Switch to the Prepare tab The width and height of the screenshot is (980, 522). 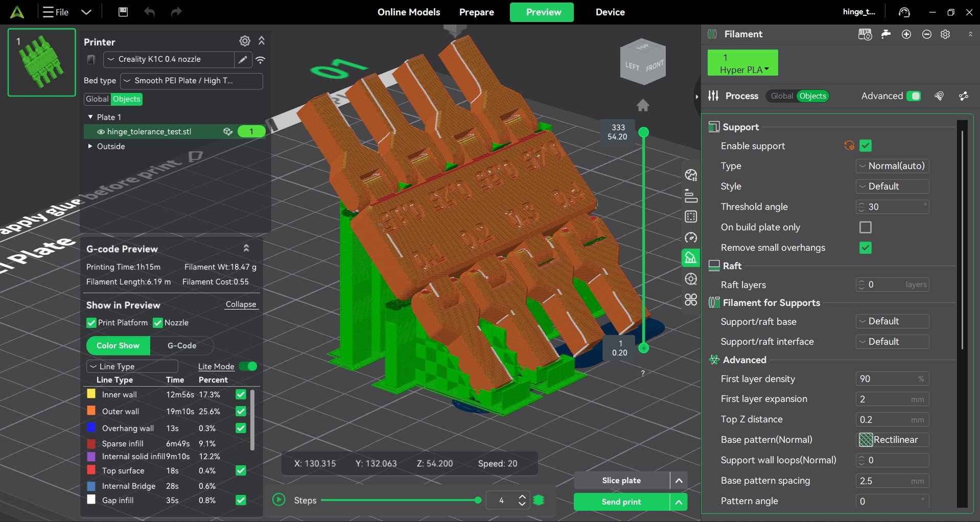pos(477,12)
